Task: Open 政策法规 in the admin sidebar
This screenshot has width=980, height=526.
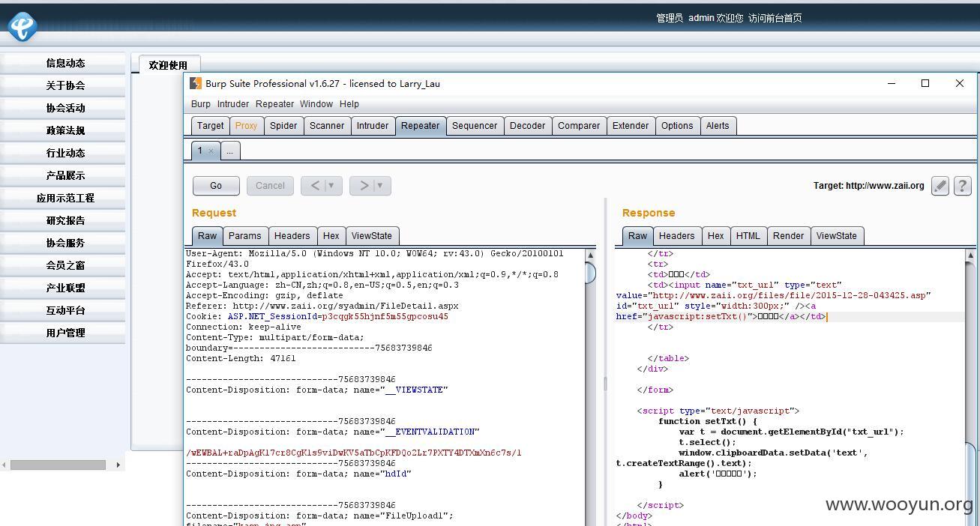Action: click(x=63, y=130)
